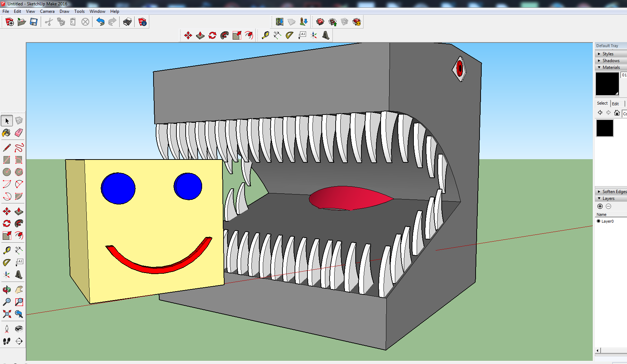Select the Pan hand tool
Screen dimensions: 627x364
coord(19,290)
